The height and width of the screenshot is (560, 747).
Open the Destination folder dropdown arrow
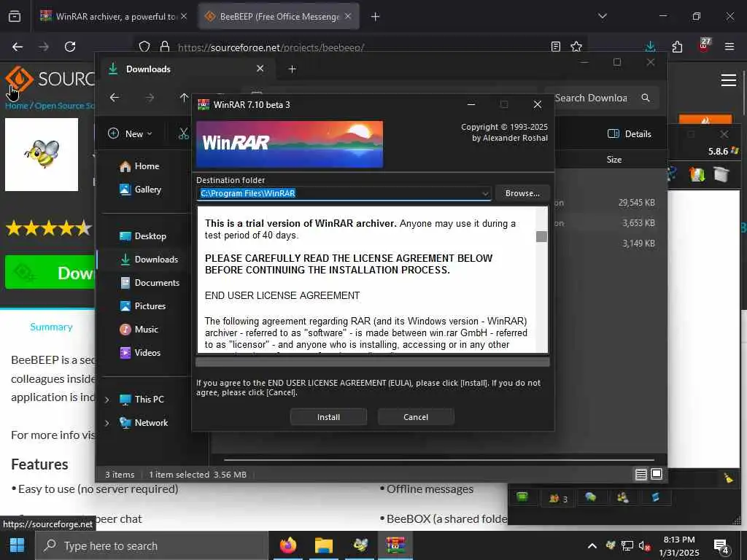pyautogui.click(x=484, y=193)
